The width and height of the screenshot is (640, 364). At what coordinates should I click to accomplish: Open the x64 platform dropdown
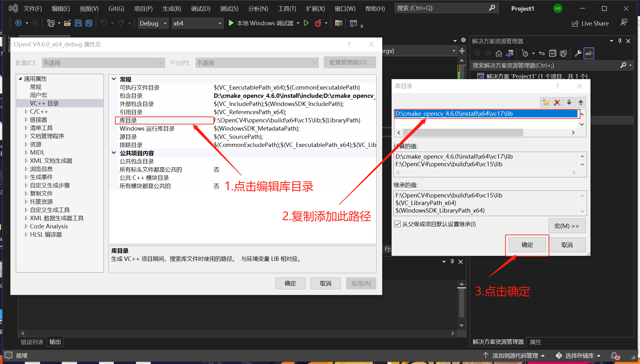(x=198, y=23)
